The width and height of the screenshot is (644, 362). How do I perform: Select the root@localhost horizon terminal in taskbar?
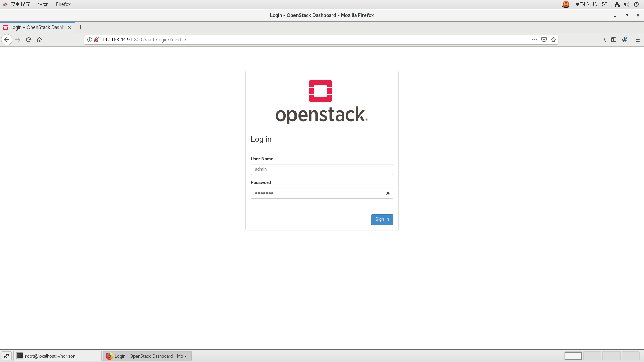58,356
